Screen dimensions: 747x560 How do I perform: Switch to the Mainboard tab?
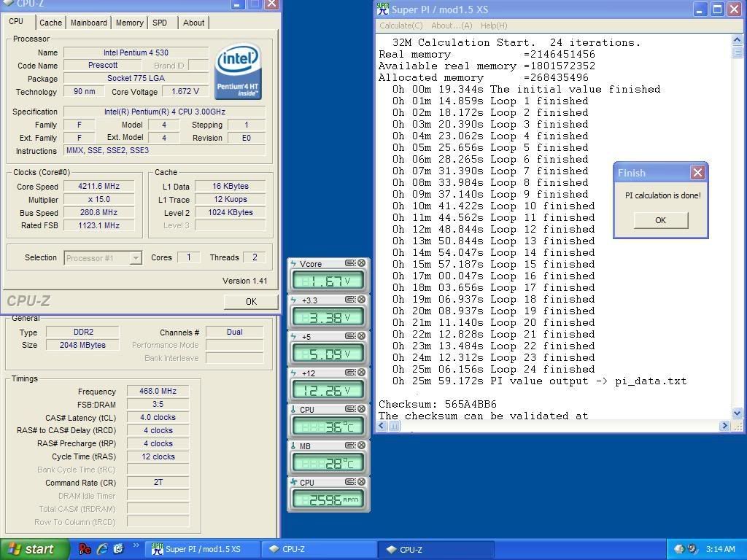[x=88, y=23]
